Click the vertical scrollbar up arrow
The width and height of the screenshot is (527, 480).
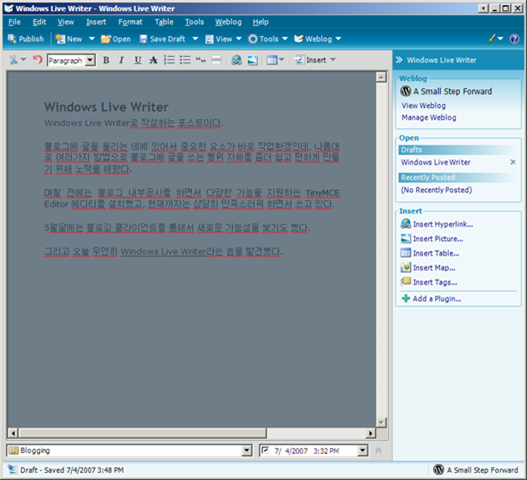tap(381, 77)
